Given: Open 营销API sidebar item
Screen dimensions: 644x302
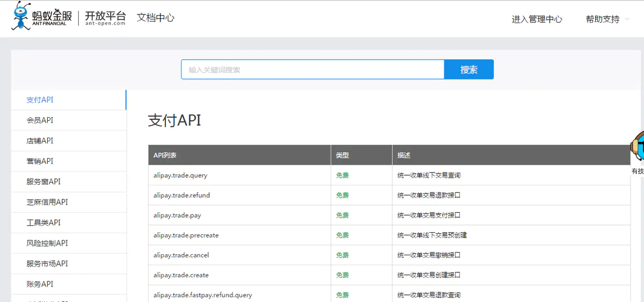Looking at the screenshot, I should click(x=69, y=161).
